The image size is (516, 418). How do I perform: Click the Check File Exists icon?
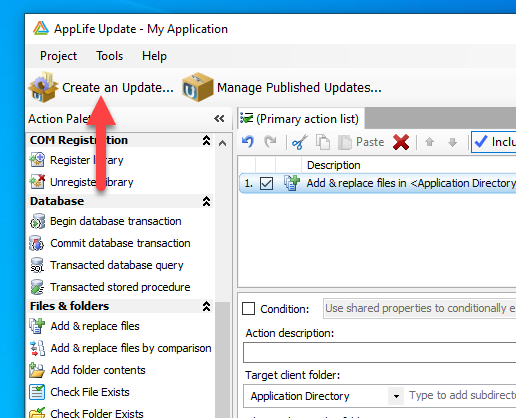(x=37, y=392)
